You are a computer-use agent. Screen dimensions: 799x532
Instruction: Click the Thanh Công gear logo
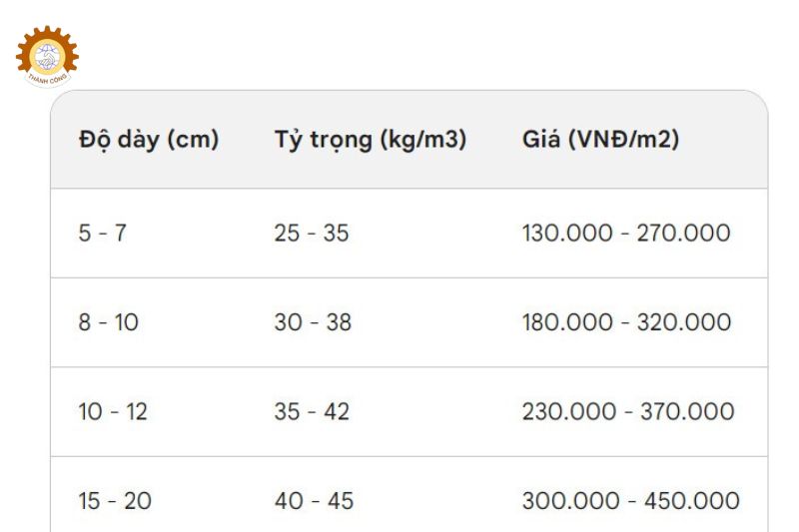click(x=47, y=55)
